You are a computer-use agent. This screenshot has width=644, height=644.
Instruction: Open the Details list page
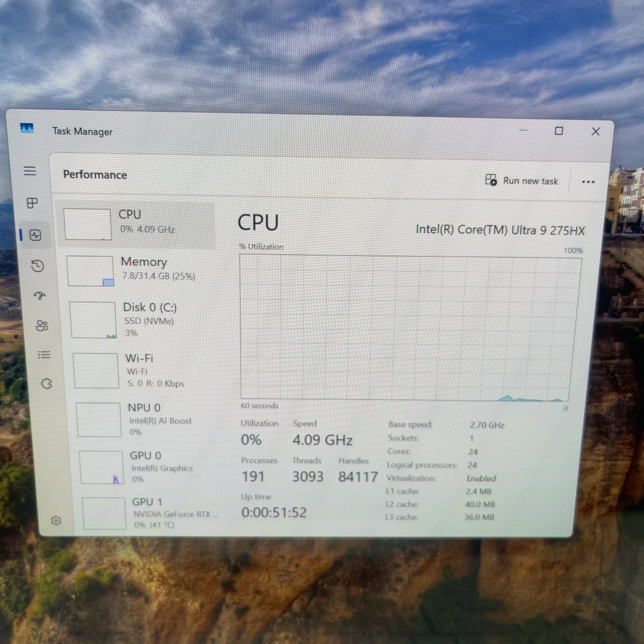(44, 355)
